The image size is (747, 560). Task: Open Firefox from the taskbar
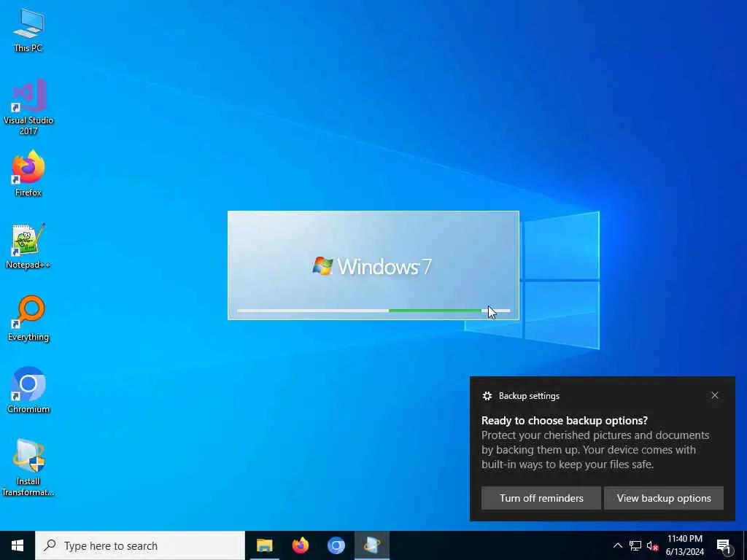[300, 545]
